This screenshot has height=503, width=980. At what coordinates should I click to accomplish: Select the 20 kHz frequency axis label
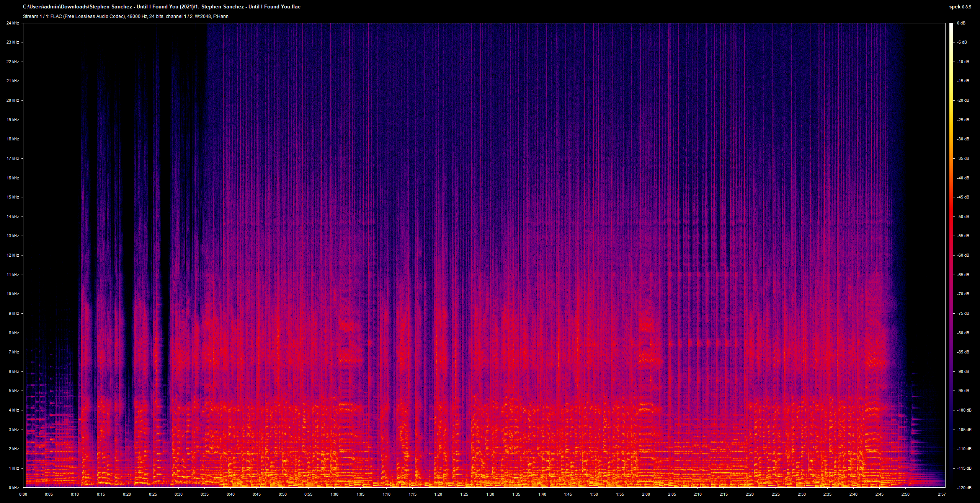13,100
